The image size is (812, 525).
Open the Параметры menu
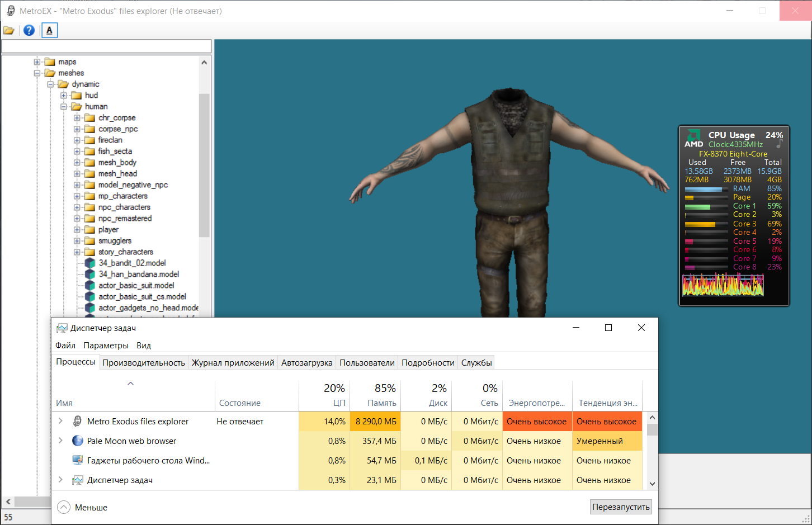coord(106,346)
